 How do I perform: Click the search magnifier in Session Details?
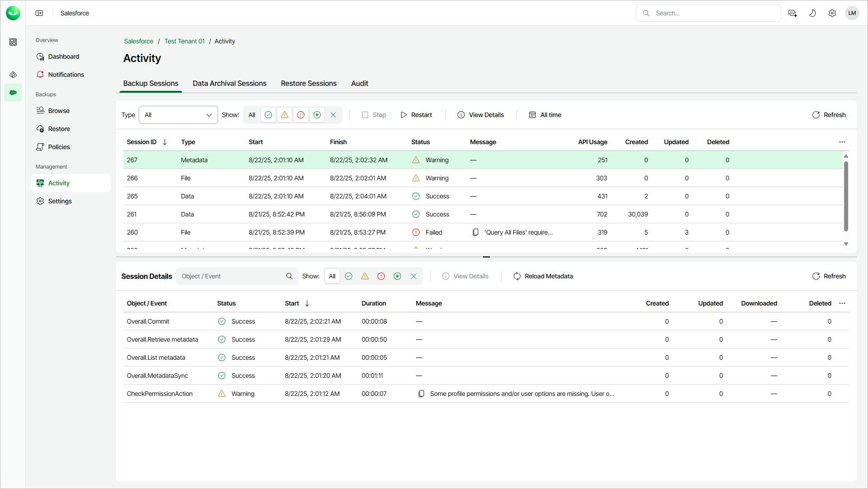coord(289,276)
